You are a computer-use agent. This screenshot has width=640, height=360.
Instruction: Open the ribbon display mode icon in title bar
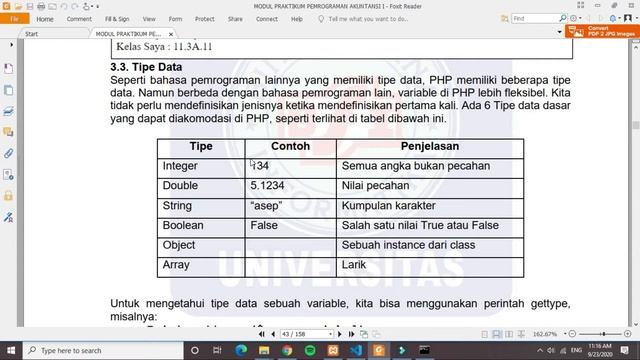tap(580, 5)
